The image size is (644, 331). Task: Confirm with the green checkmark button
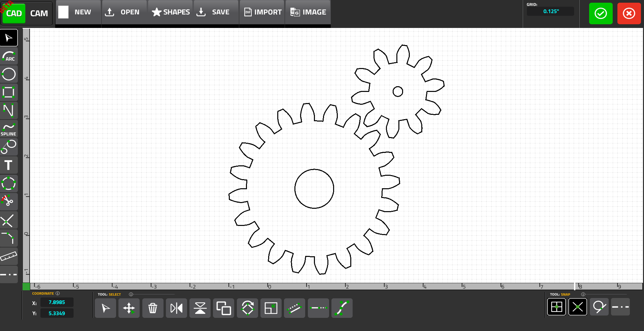(x=601, y=13)
